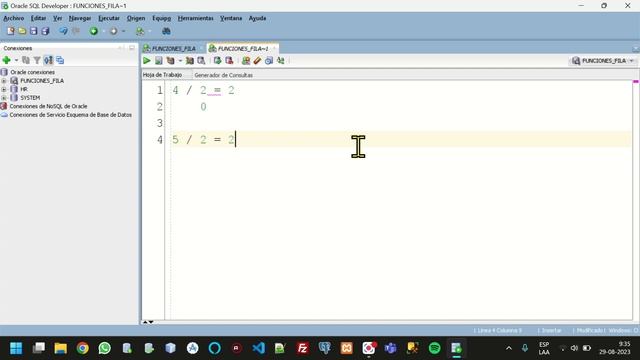
Task: Open the Ayuda menu
Action: 258,18
